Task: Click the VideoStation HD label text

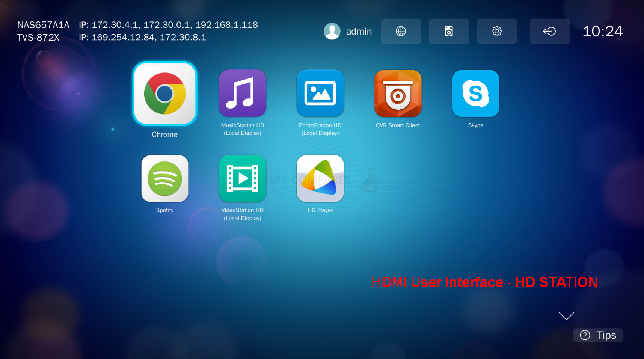Action: pyautogui.click(x=243, y=214)
